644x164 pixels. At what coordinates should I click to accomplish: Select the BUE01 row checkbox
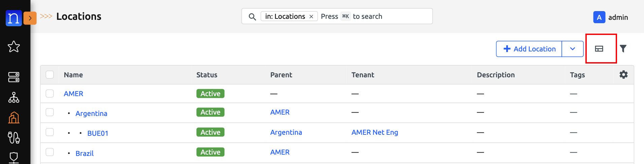click(50, 132)
